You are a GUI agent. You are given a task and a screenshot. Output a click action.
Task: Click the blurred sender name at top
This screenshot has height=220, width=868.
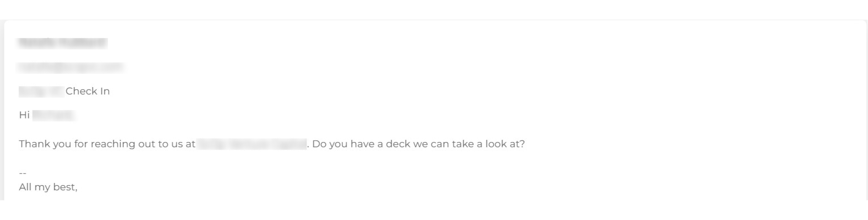click(62, 43)
